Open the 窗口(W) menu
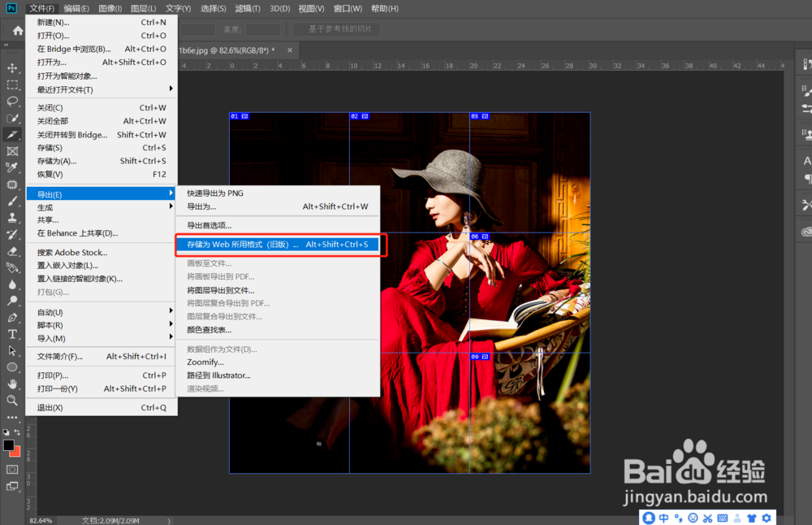812x525 pixels. [x=348, y=9]
